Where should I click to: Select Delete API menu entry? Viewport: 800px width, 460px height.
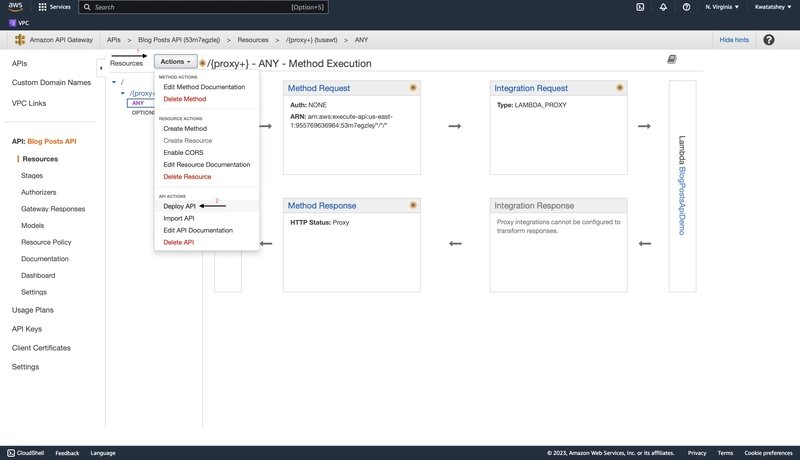pos(179,242)
